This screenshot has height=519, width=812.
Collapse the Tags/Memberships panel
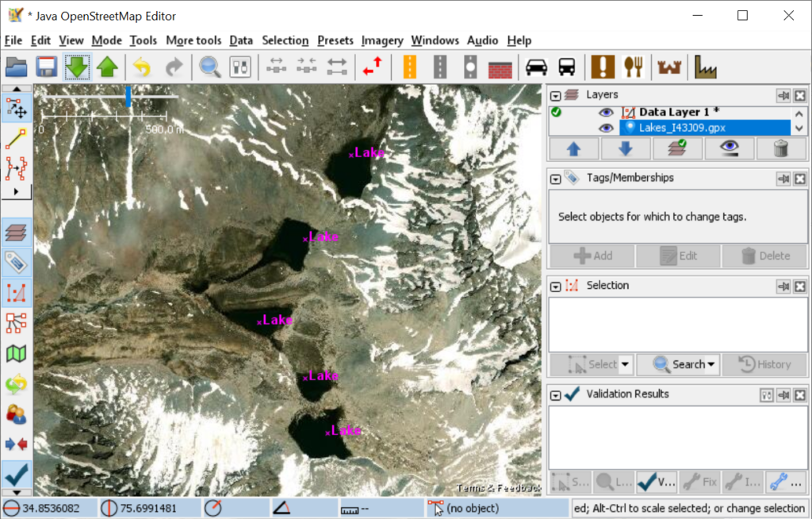coord(556,179)
